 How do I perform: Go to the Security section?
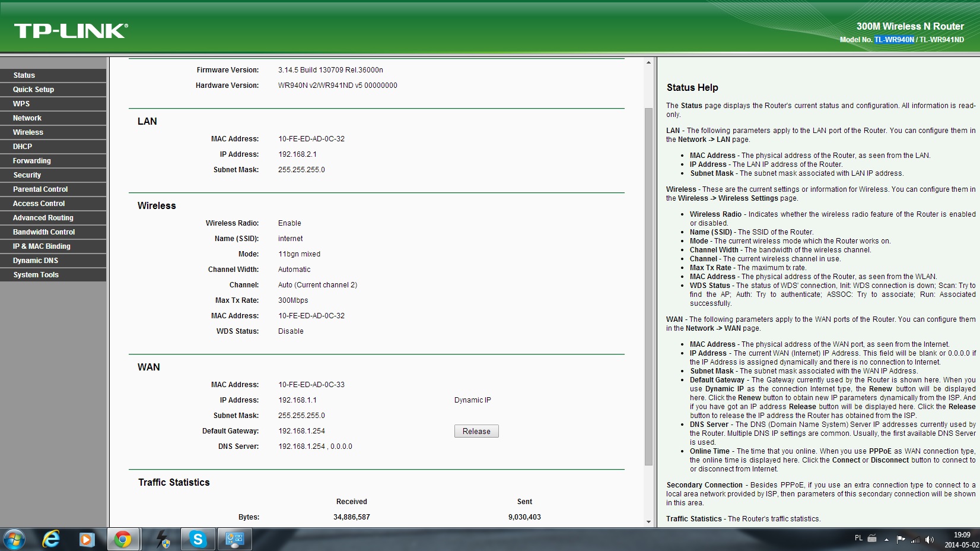pos(53,175)
